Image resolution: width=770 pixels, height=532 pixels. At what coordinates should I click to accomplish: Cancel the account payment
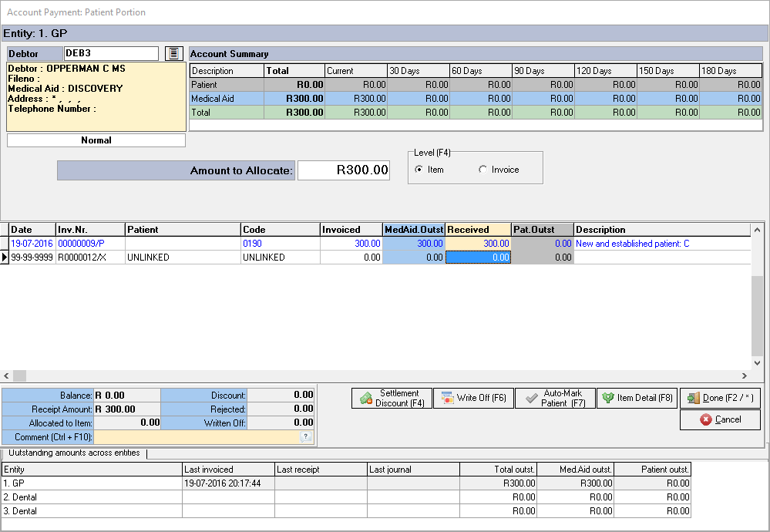click(720, 419)
